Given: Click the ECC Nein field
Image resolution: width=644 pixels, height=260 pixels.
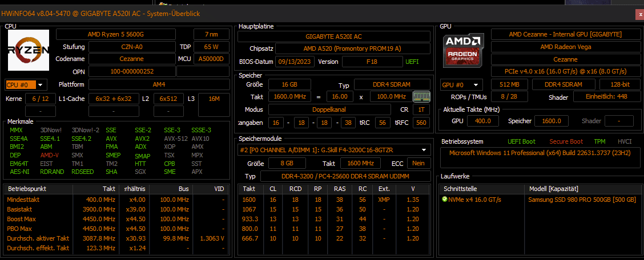Looking at the screenshot, I should coord(418,163).
